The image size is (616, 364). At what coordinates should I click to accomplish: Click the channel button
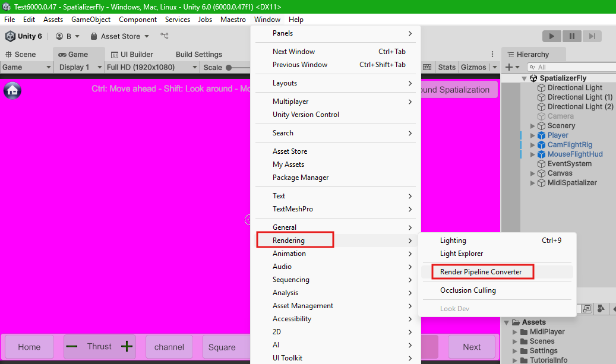[x=169, y=347]
